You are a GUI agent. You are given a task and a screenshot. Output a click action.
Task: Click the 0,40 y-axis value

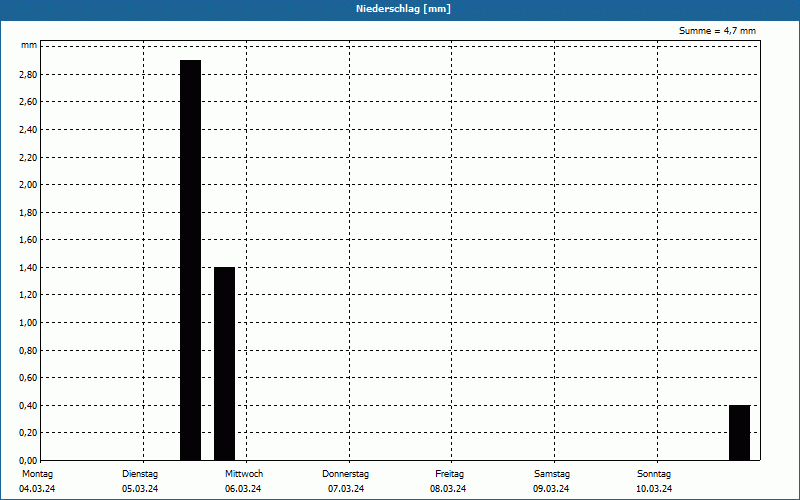[x=28, y=406]
